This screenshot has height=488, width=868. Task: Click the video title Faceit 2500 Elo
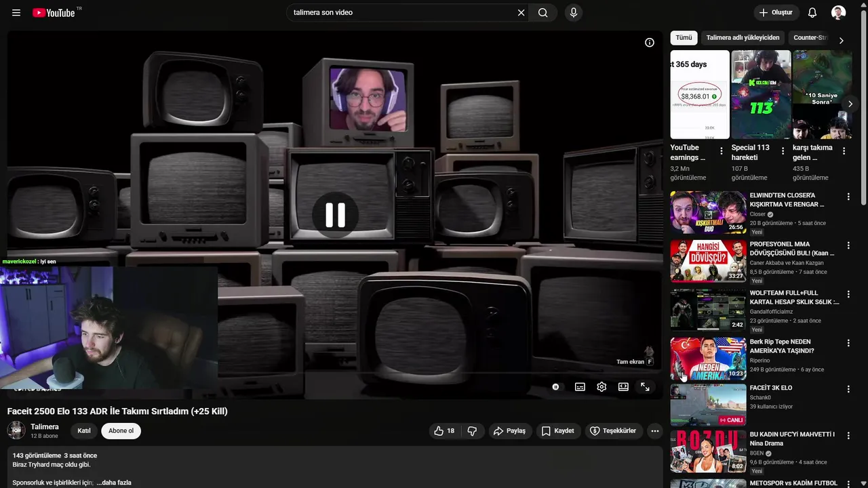click(117, 411)
